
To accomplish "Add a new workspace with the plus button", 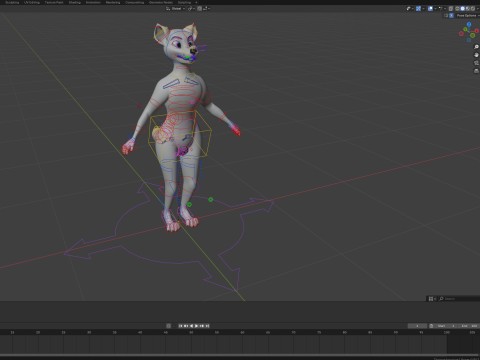I will click(196, 2).
